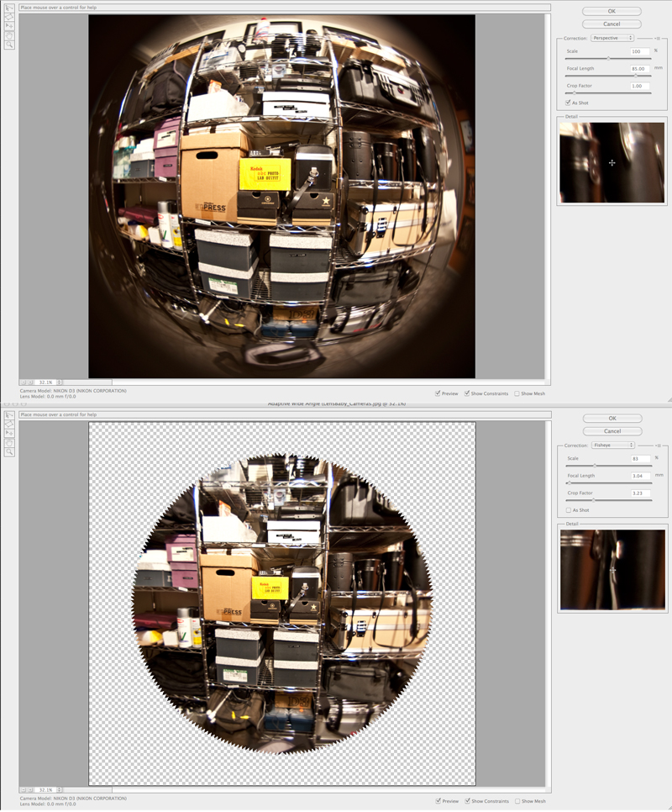Toggle Show Constraints in the lower dialog

(467, 800)
